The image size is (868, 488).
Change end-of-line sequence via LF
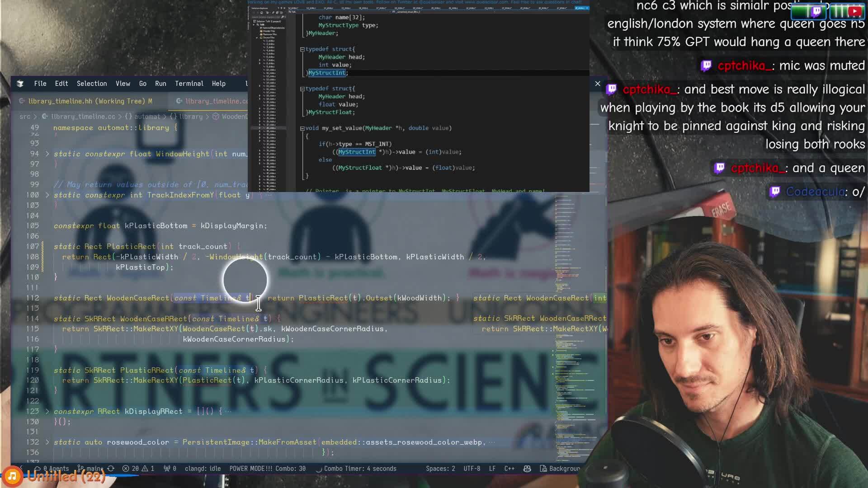click(492, 469)
